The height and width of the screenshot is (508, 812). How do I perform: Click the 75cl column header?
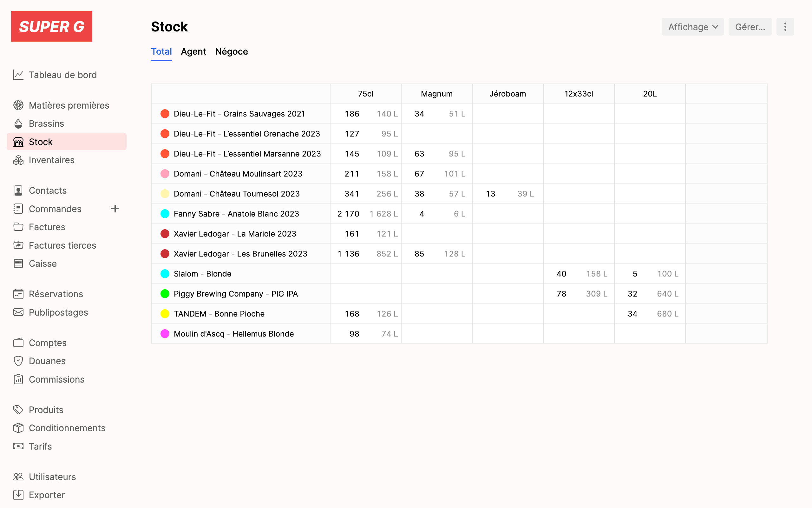coord(365,94)
